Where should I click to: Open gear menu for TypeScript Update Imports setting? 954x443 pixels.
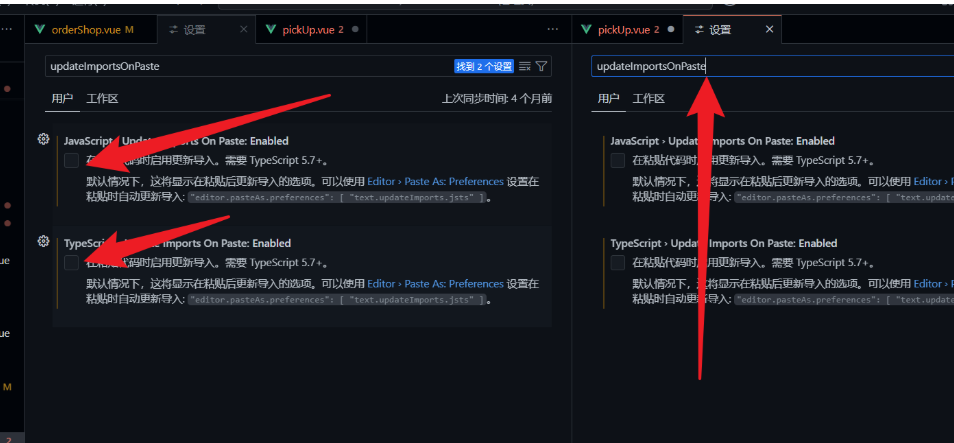click(43, 242)
